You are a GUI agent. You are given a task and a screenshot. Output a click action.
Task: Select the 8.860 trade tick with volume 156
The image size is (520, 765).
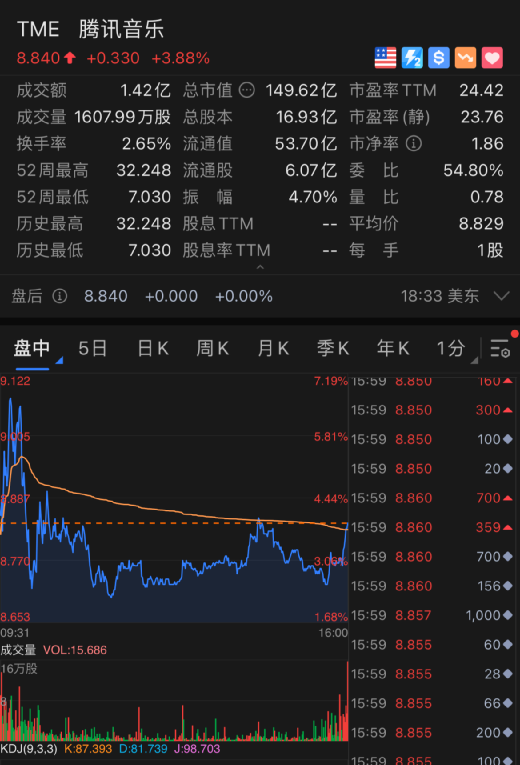tap(432, 586)
